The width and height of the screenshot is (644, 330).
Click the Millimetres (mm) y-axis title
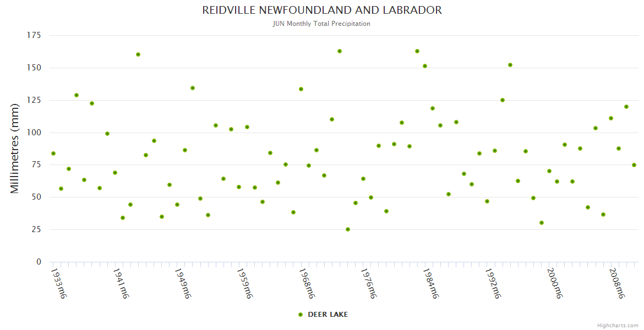coord(15,148)
